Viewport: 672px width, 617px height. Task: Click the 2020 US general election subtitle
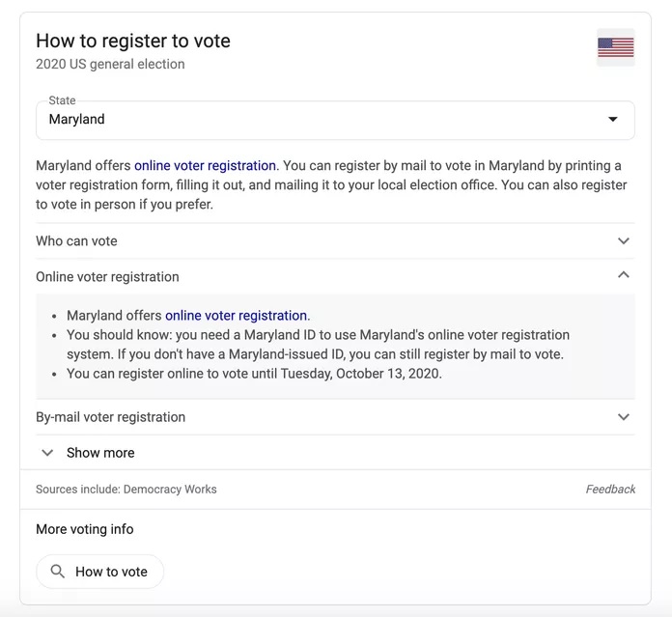pyautogui.click(x=110, y=65)
